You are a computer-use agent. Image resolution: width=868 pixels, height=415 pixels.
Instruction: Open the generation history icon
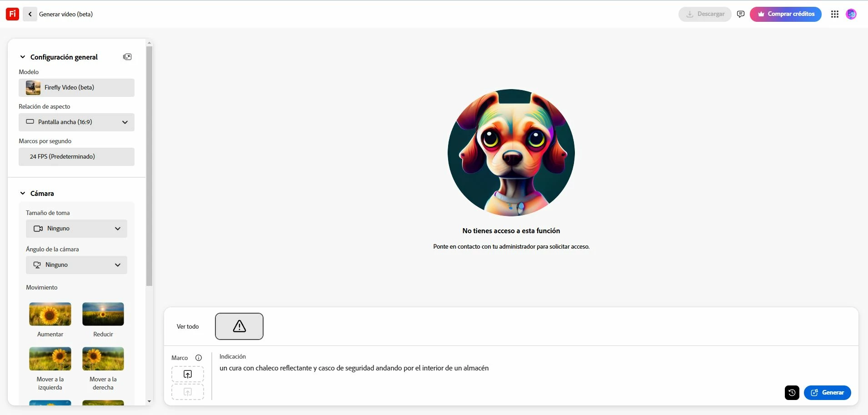coord(792,393)
